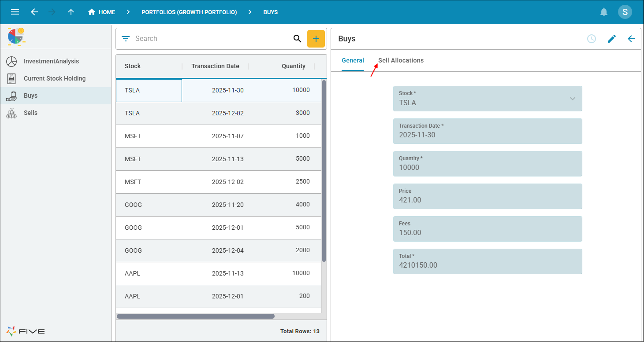Select the Buys menu item
Image resolution: width=644 pixels, height=342 pixels.
tap(56, 96)
